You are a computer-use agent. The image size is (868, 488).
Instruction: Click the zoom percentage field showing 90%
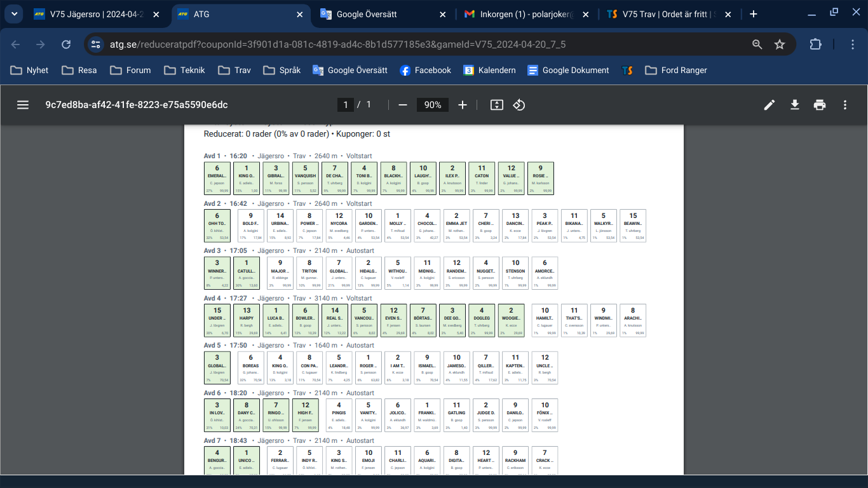coord(433,105)
